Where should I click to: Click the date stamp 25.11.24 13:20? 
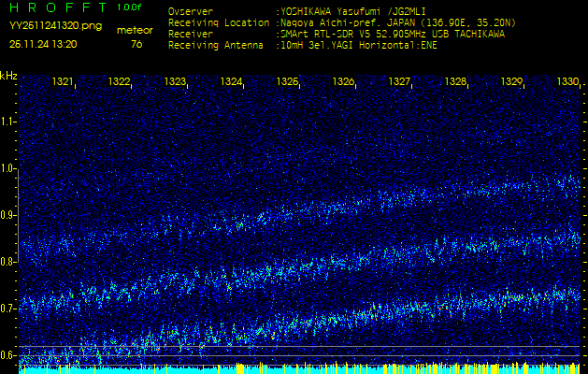tap(43, 44)
